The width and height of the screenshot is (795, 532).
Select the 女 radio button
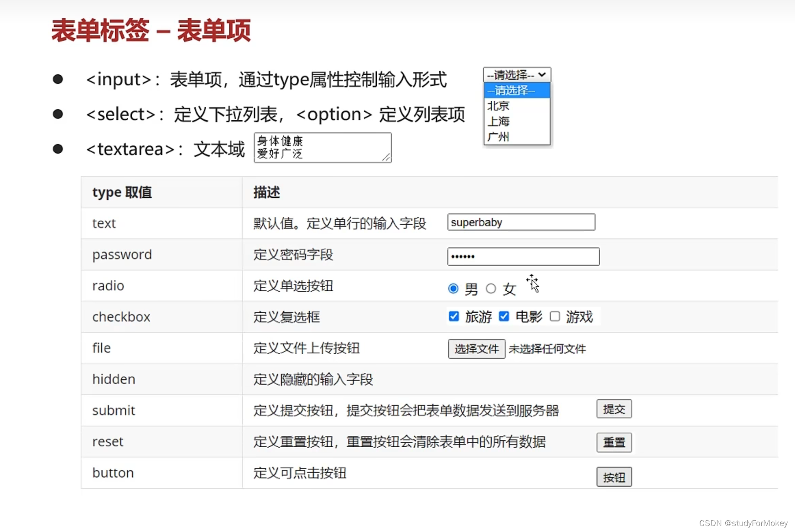pos(491,289)
